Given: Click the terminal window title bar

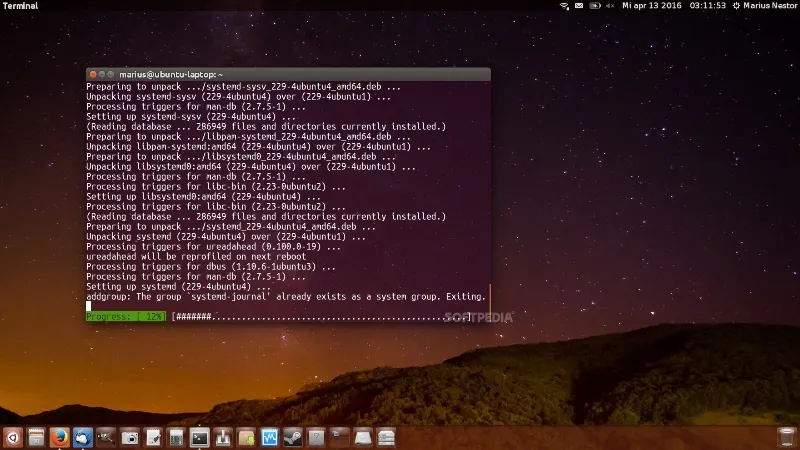Looking at the screenshot, I should pyautogui.click(x=300, y=74).
